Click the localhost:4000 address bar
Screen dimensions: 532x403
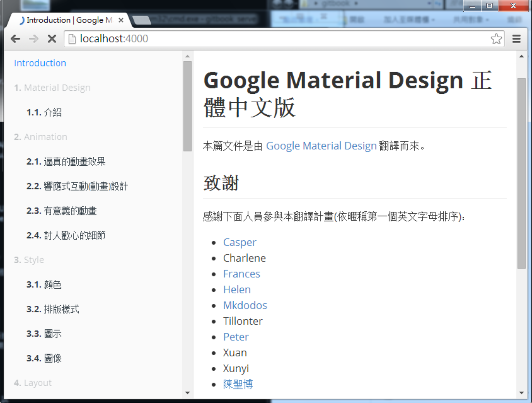(283, 39)
